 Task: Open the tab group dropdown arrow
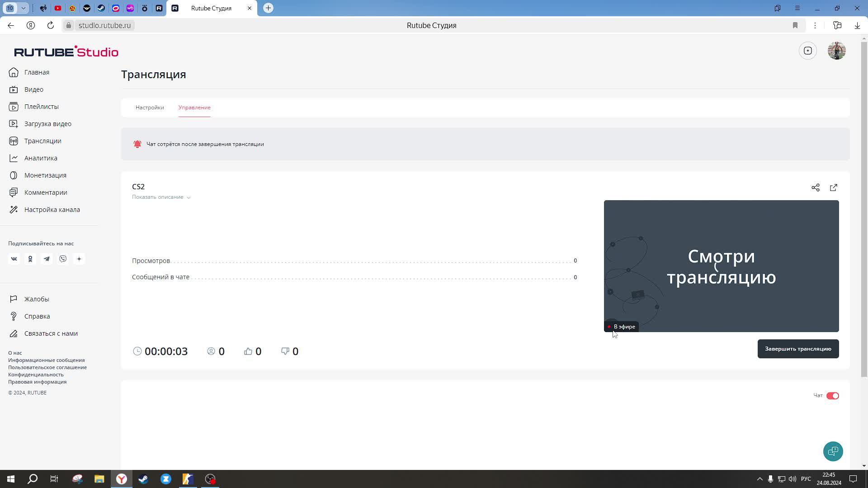[x=24, y=8]
